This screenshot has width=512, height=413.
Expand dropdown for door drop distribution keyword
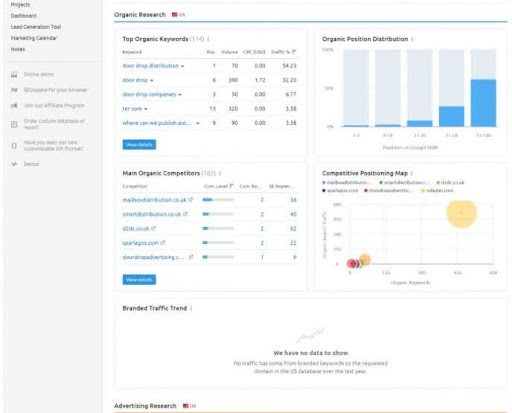182,66
